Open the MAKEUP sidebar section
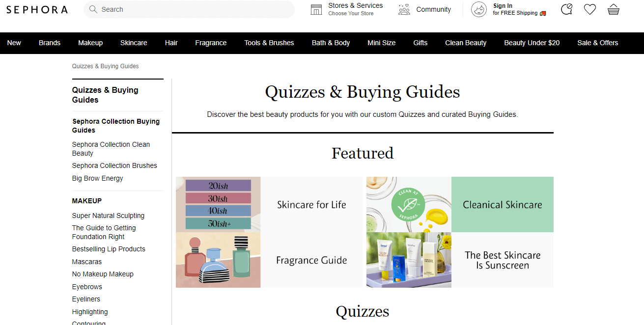Image resolution: width=644 pixels, height=325 pixels. 87,201
